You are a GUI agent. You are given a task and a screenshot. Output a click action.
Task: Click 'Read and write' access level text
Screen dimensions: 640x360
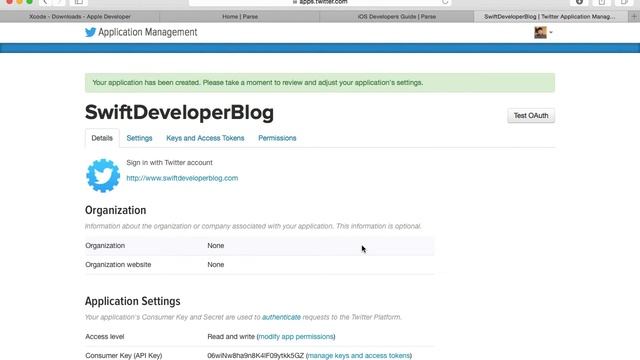pyautogui.click(x=231, y=337)
